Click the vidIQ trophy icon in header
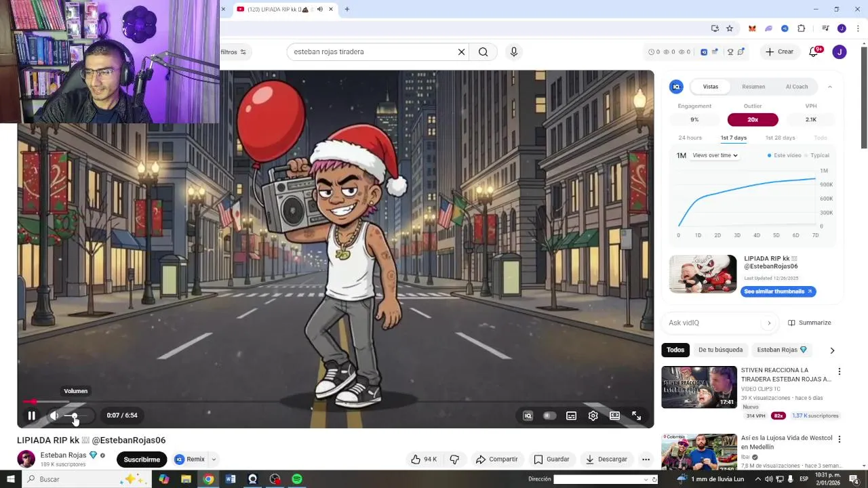The width and height of the screenshot is (868, 488). click(730, 52)
